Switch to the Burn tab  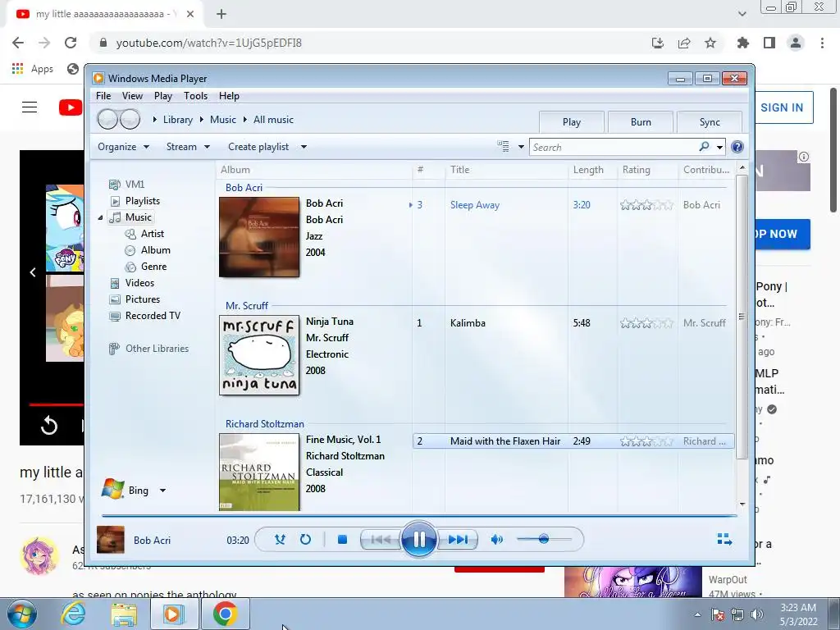click(641, 122)
